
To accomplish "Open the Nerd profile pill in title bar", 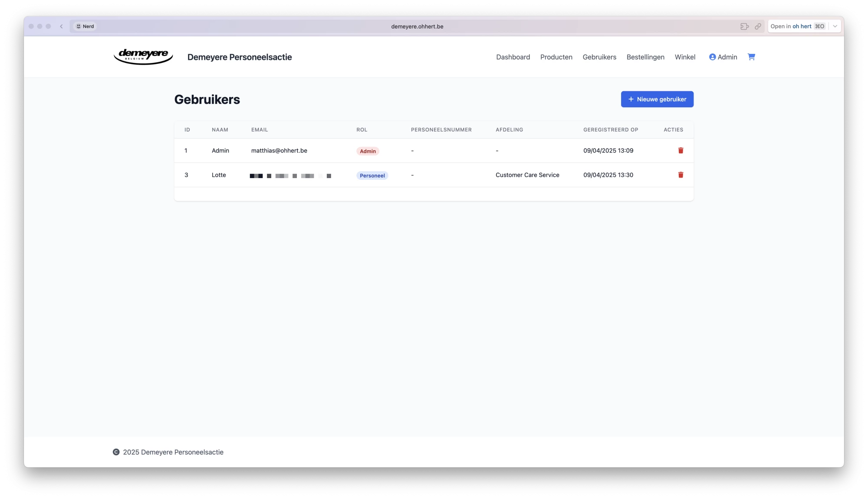I will point(85,26).
